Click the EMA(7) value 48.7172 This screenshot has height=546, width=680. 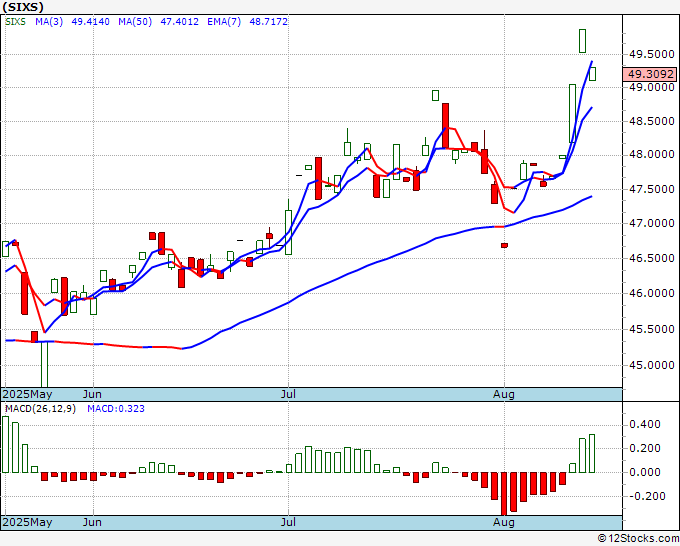click(268, 21)
